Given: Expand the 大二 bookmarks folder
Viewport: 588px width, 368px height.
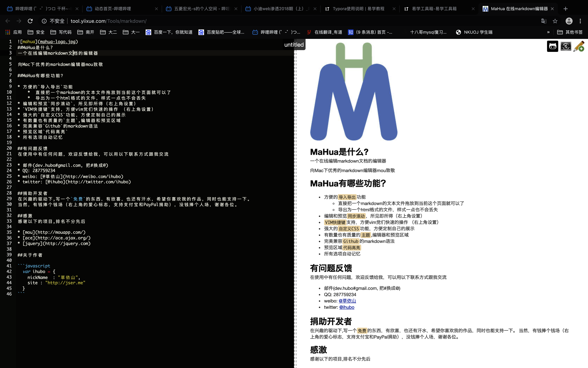Looking at the screenshot, I should [x=108, y=32].
